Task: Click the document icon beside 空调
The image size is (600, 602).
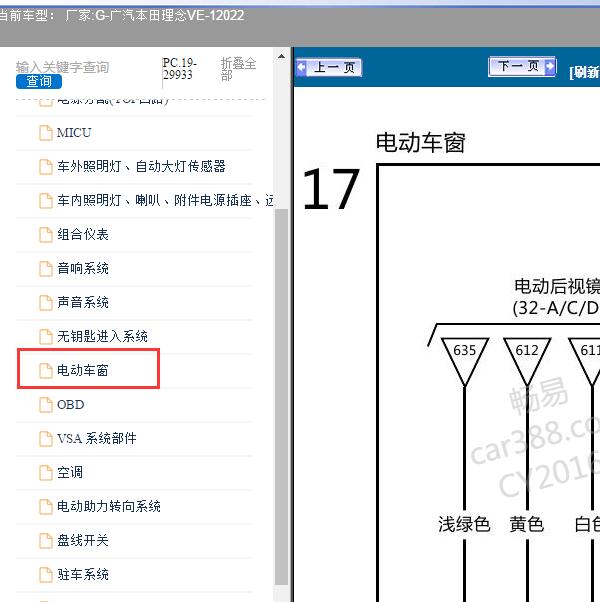Action: (x=46, y=473)
